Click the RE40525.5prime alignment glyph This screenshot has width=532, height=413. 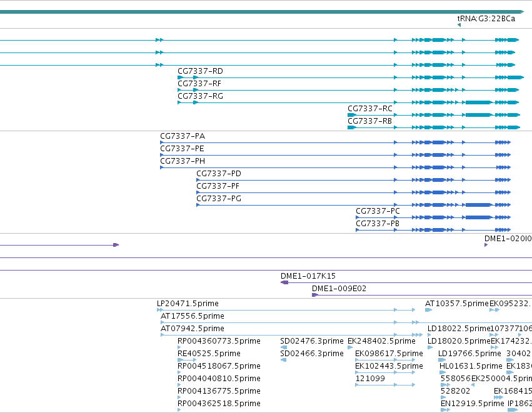[x=187, y=360]
